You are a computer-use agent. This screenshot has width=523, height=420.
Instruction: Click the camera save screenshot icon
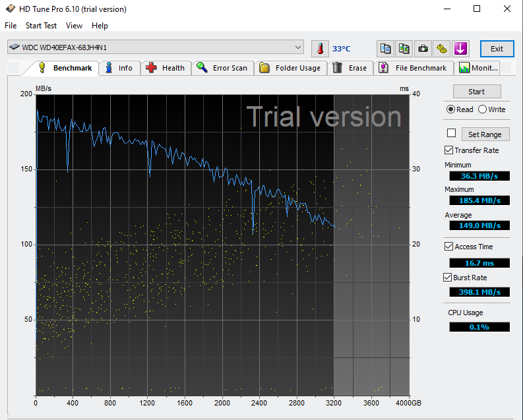coord(423,49)
